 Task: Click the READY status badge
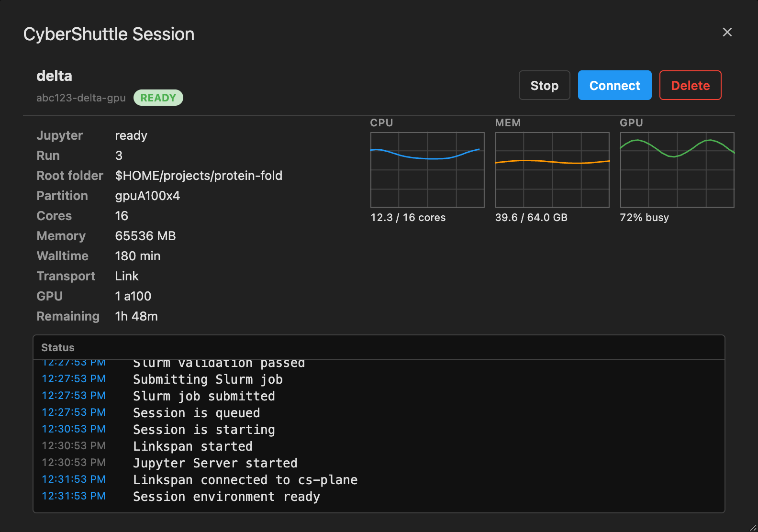point(158,98)
